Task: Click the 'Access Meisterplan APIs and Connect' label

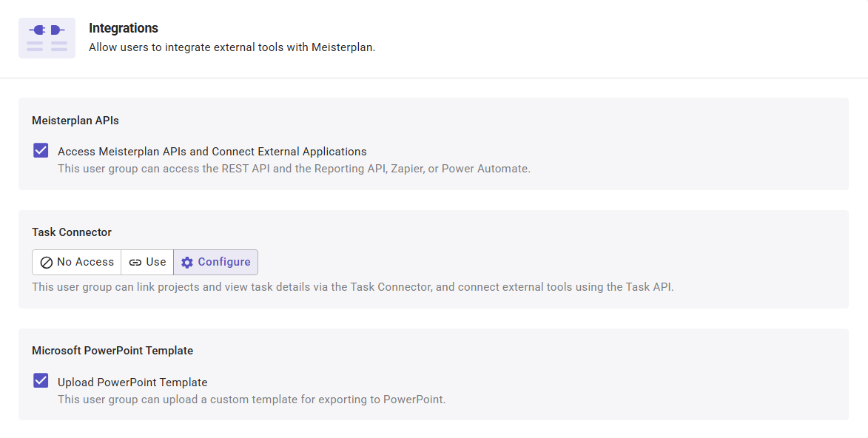Action: [212, 152]
